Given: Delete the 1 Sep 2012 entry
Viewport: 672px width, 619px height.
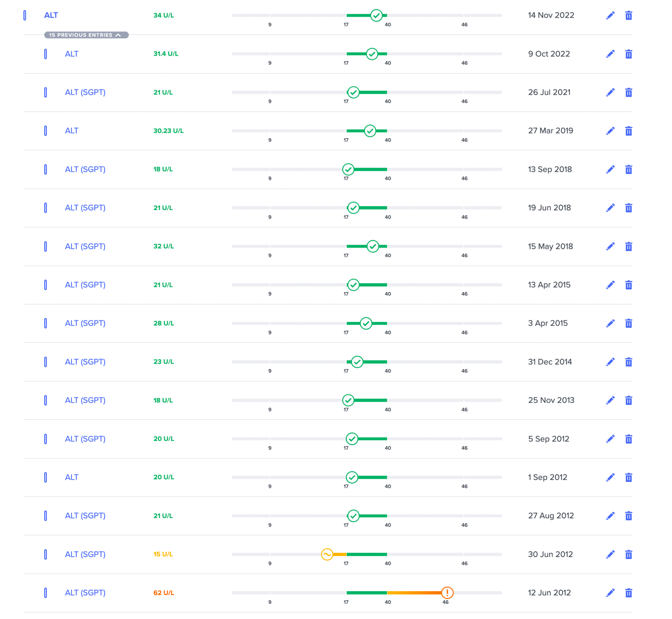Looking at the screenshot, I should pyautogui.click(x=628, y=478).
